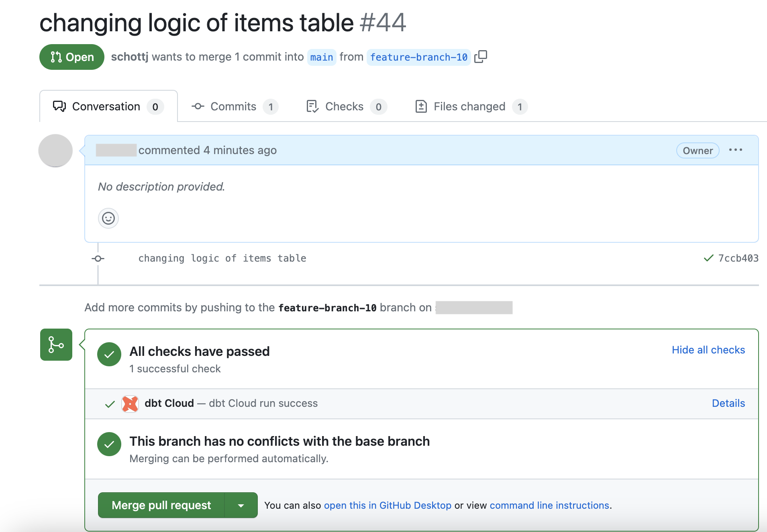Click the commit node icon in the timeline
The image size is (767, 532).
point(98,258)
